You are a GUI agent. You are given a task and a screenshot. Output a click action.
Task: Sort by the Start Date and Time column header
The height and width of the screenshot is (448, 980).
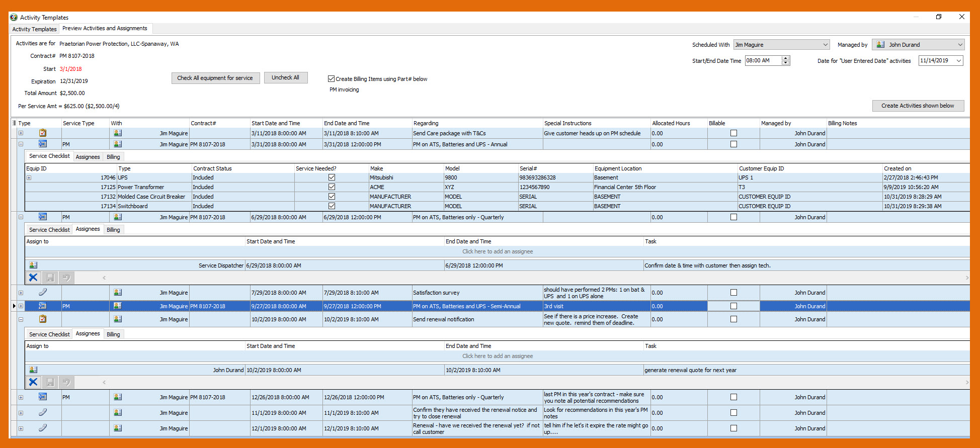click(286, 123)
